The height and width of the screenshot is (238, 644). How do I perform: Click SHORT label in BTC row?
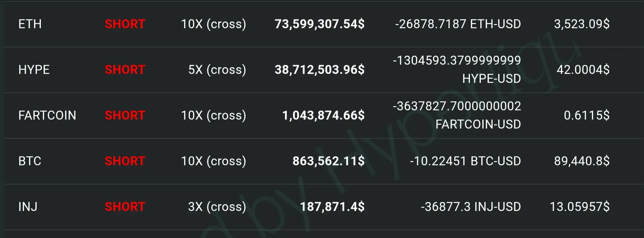pyautogui.click(x=125, y=161)
